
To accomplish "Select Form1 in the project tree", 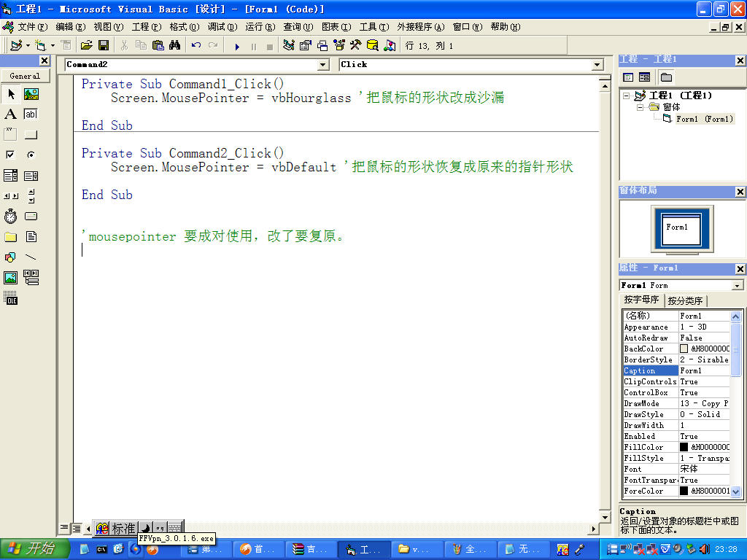I will pos(703,119).
